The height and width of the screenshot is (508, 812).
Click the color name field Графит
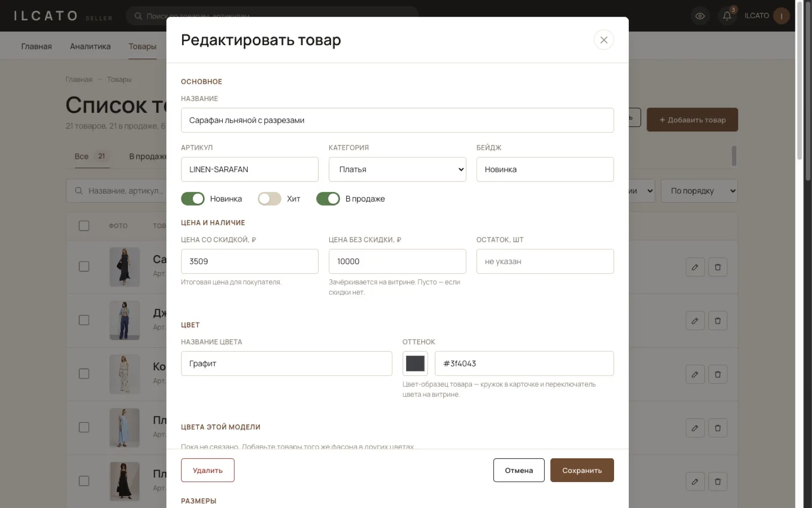tap(287, 363)
